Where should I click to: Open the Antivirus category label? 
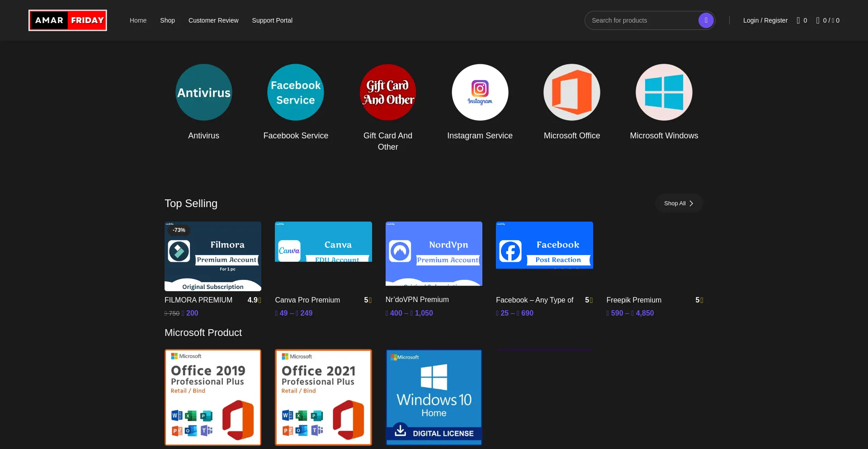pyautogui.click(x=204, y=136)
